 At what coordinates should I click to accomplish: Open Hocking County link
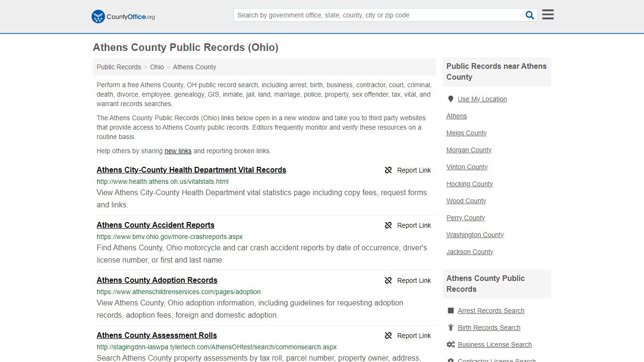[470, 184]
